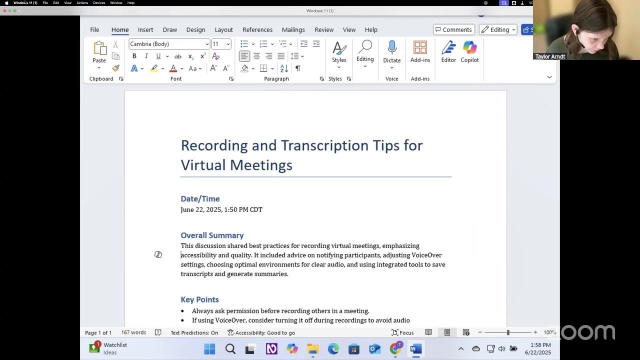640x360 pixels.
Task: Click the Editor icon
Action: pyautogui.click(x=448, y=48)
